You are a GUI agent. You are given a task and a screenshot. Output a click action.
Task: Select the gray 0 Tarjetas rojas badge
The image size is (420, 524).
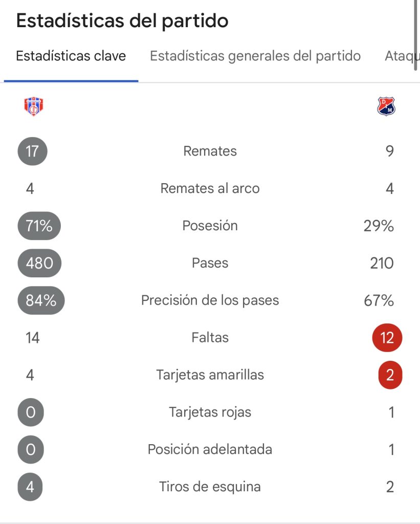tap(31, 412)
